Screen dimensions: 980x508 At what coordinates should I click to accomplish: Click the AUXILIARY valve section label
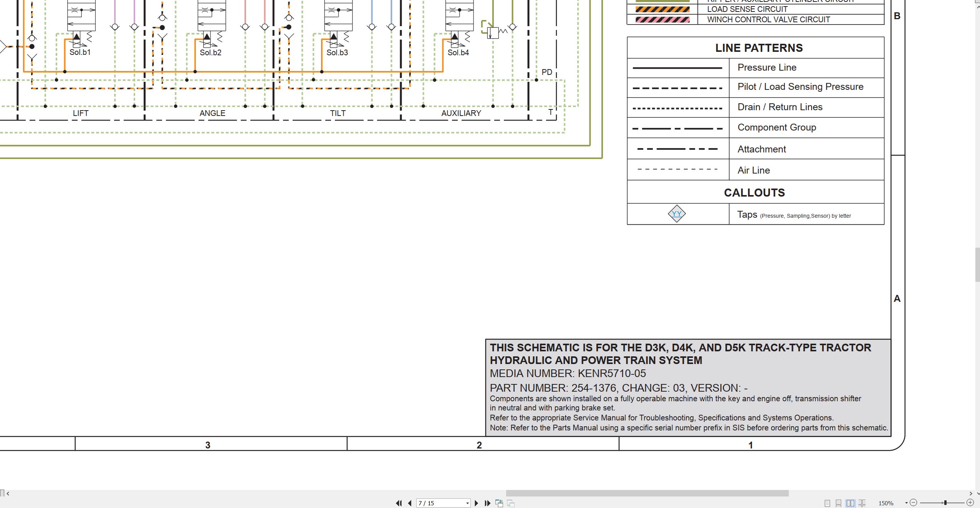(x=461, y=113)
